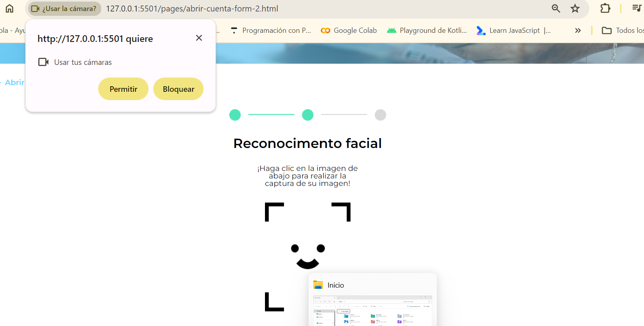The image size is (644, 326).
Task: Click the first green step indicator
Action: (235, 115)
